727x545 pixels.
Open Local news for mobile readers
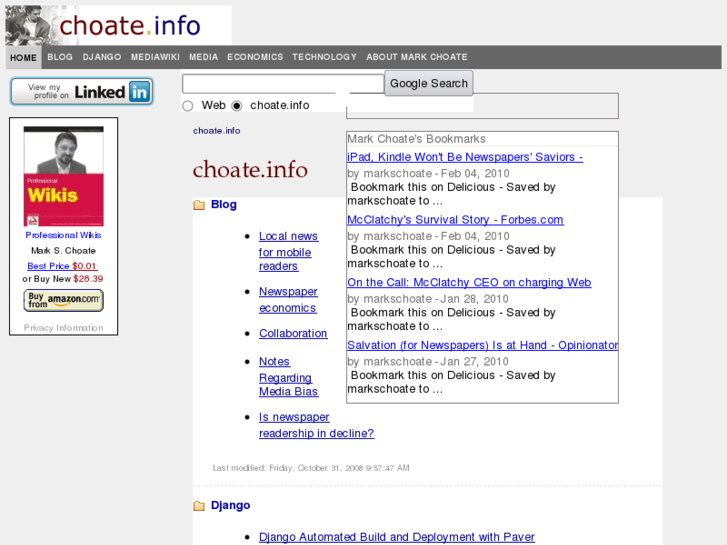tap(288, 251)
